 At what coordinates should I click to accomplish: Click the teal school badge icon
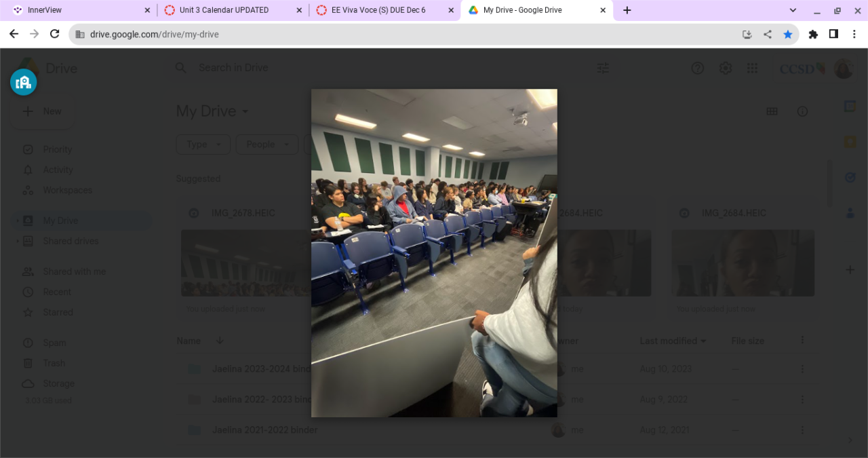[24, 82]
